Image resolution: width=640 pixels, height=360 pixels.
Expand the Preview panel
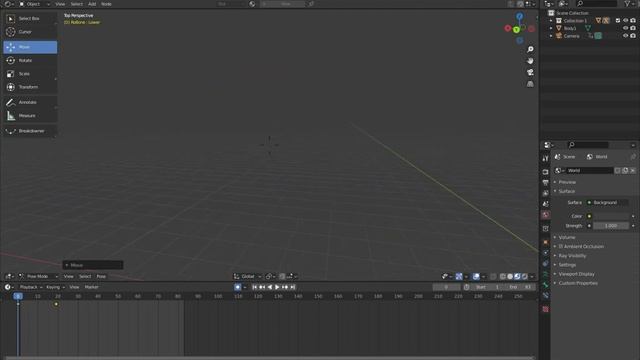(567, 182)
